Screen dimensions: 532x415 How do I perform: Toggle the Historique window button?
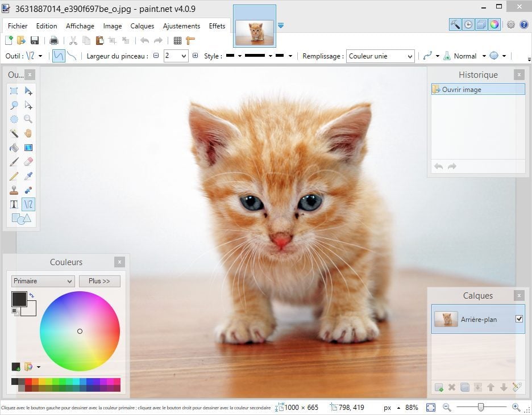tap(468, 24)
